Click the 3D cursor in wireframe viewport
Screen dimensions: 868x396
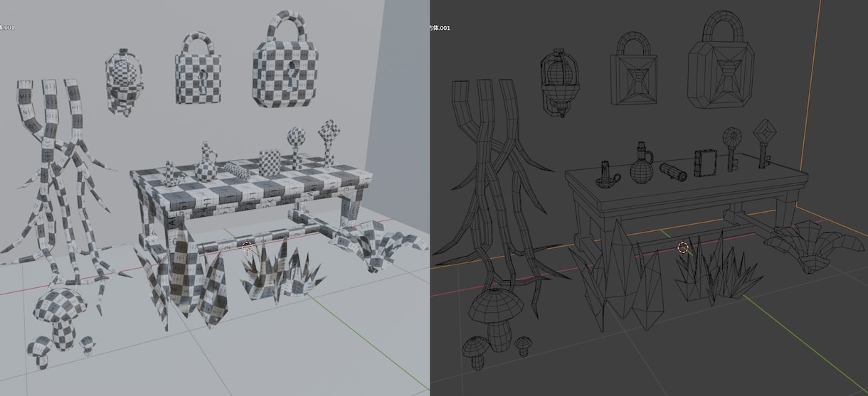[682, 247]
